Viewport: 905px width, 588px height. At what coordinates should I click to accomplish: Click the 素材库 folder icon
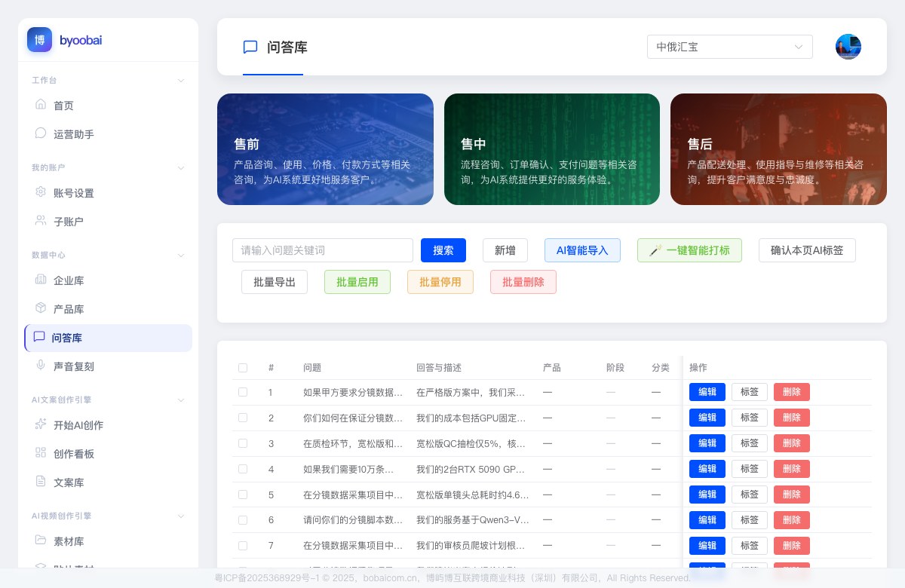41,541
